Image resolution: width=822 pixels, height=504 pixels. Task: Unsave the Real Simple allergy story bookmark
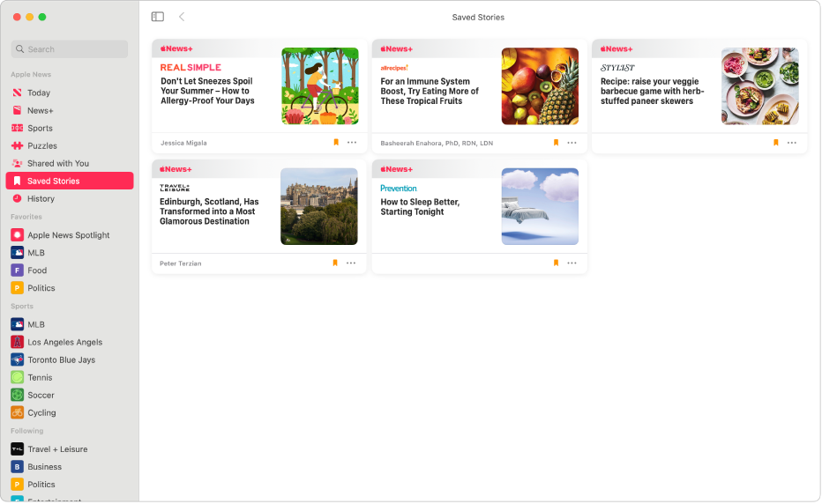coord(336,143)
